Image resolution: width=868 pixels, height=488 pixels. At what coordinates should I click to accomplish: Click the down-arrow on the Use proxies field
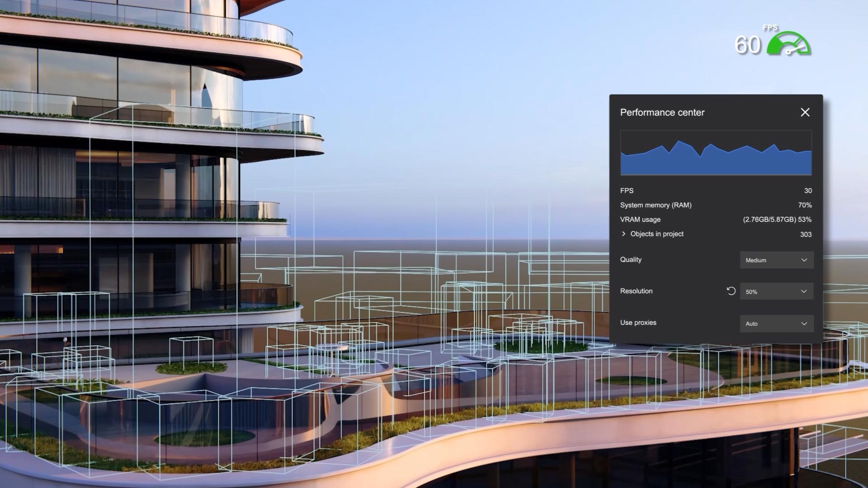(x=804, y=324)
